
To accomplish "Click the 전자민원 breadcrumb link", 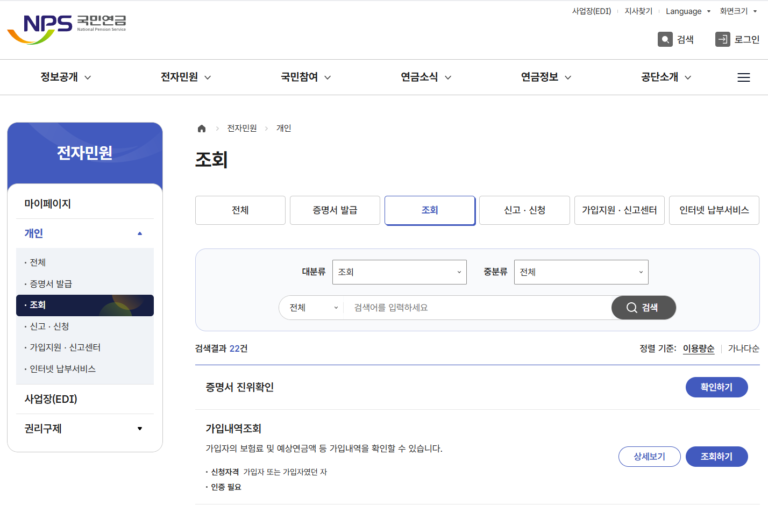I will pos(242,128).
